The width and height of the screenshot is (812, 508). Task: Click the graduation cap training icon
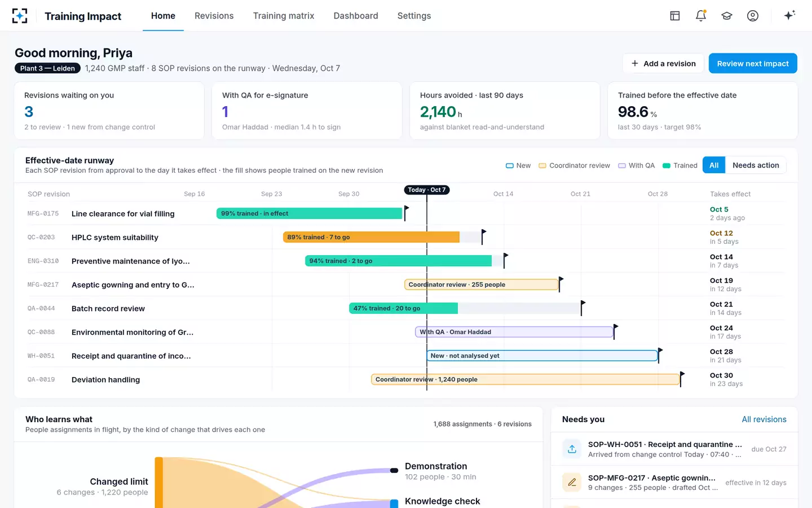click(x=727, y=16)
